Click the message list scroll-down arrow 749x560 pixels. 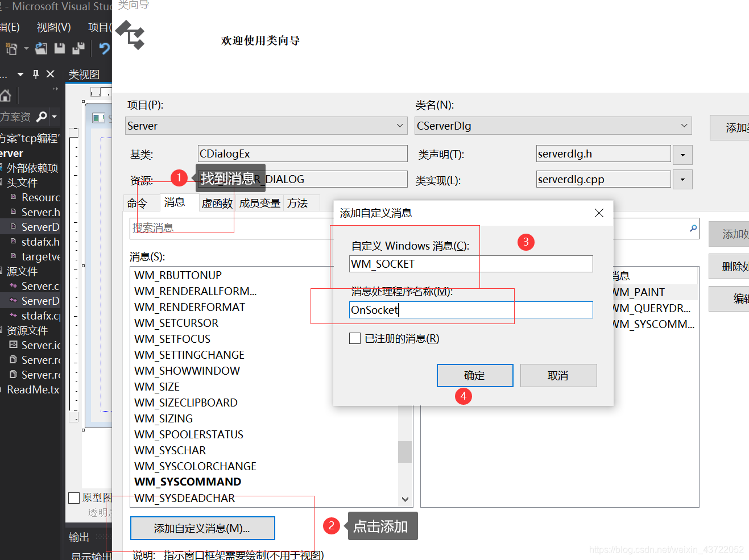click(405, 499)
